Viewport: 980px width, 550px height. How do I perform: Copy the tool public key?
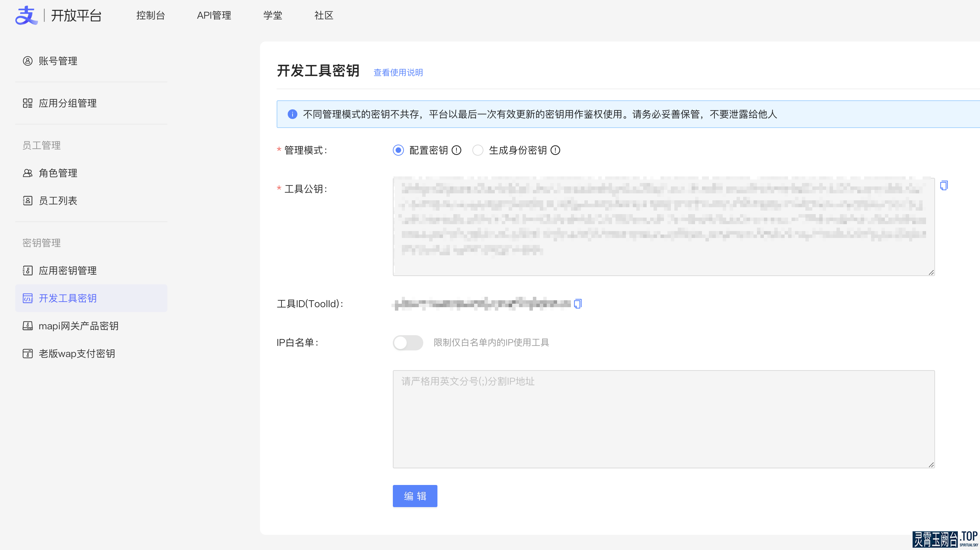tap(944, 185)
